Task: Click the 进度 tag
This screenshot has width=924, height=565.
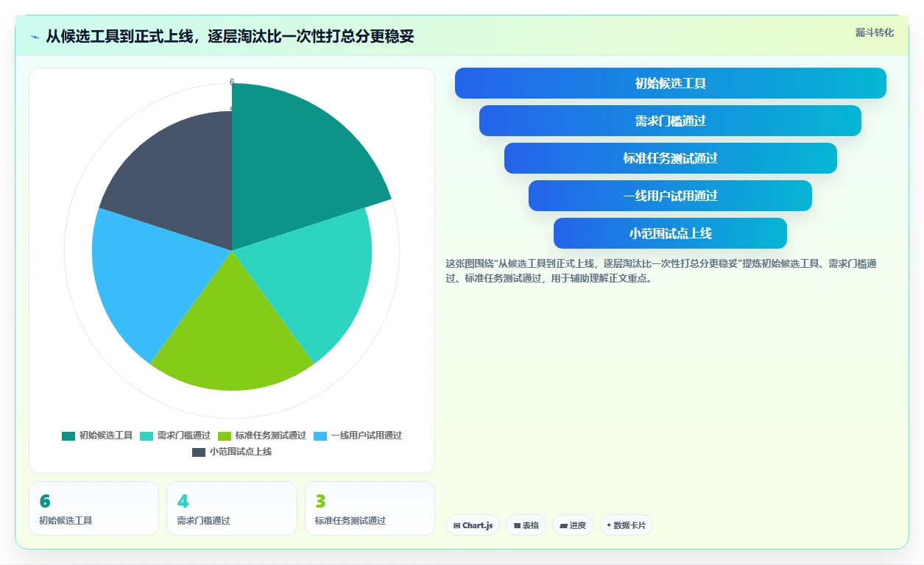Action: pos(573,525)
